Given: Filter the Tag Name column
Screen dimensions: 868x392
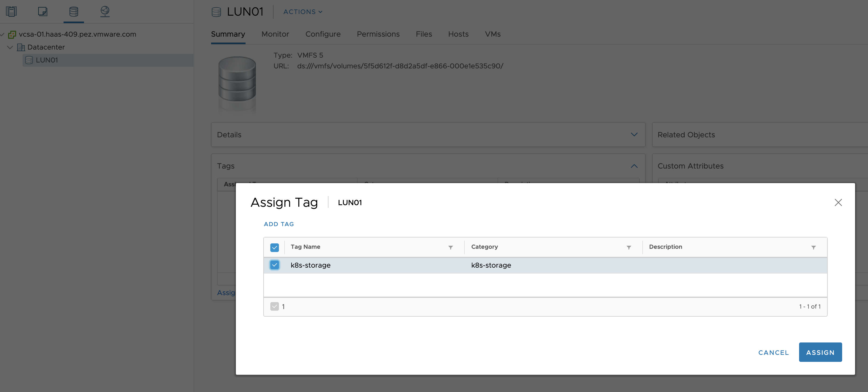Looking at the screenshot, I should (x=450, y=247).
